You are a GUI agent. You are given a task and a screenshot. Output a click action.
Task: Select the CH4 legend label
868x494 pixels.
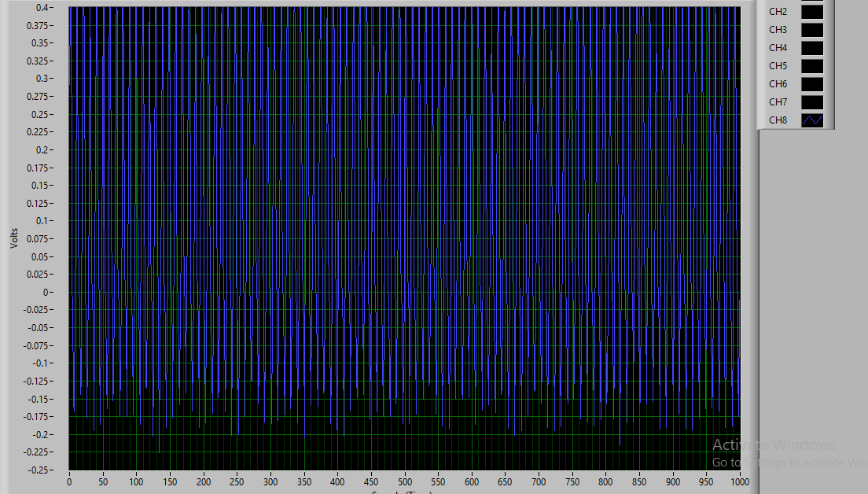pos(778,48)
